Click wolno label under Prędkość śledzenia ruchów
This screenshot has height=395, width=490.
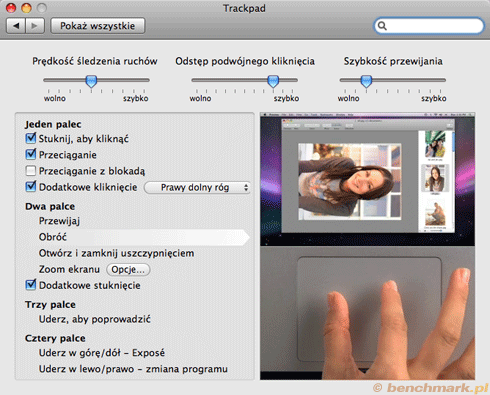pyautogui.click(x=55, y=99)
